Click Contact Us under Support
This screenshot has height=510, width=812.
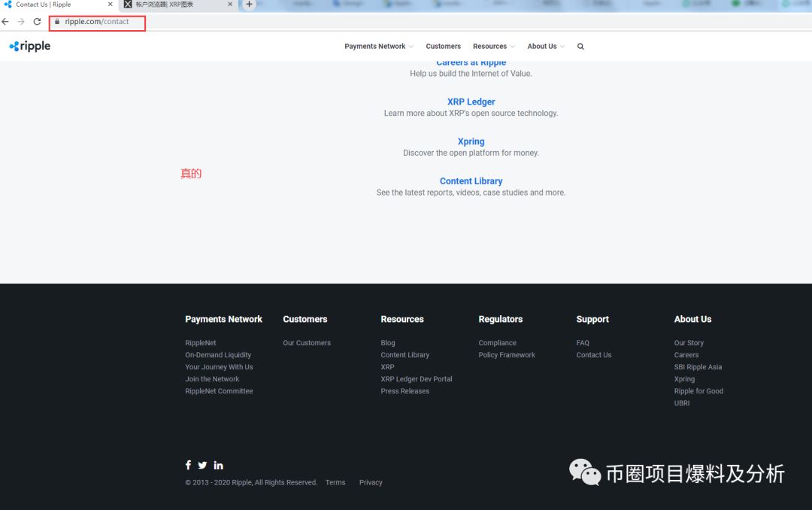(x=594, y=355)
